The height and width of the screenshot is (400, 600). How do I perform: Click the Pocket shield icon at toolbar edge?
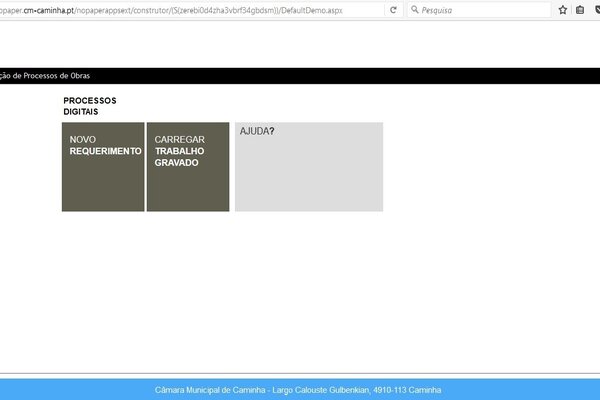[596, 9]
